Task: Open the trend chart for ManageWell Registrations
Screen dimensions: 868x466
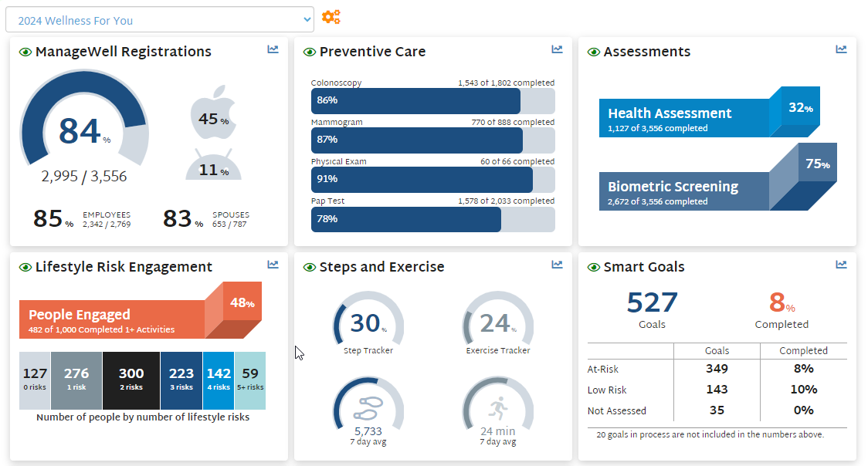Action: pos(273,49)
